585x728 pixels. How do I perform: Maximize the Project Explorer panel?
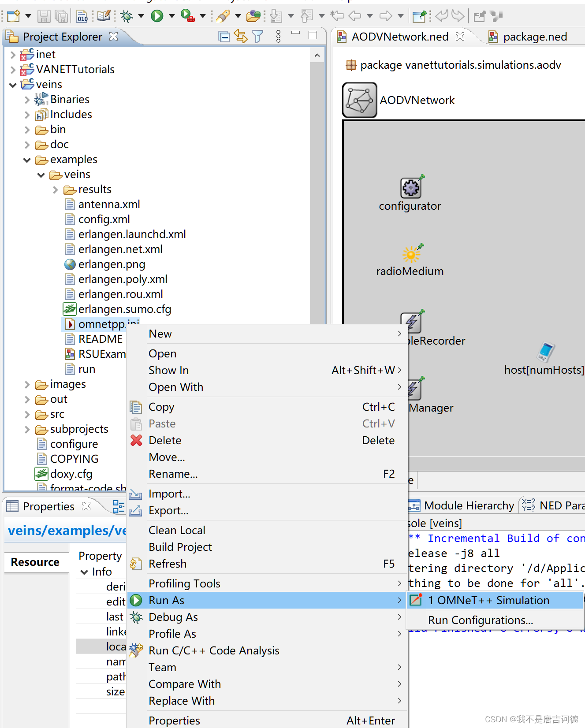[313, 35]
